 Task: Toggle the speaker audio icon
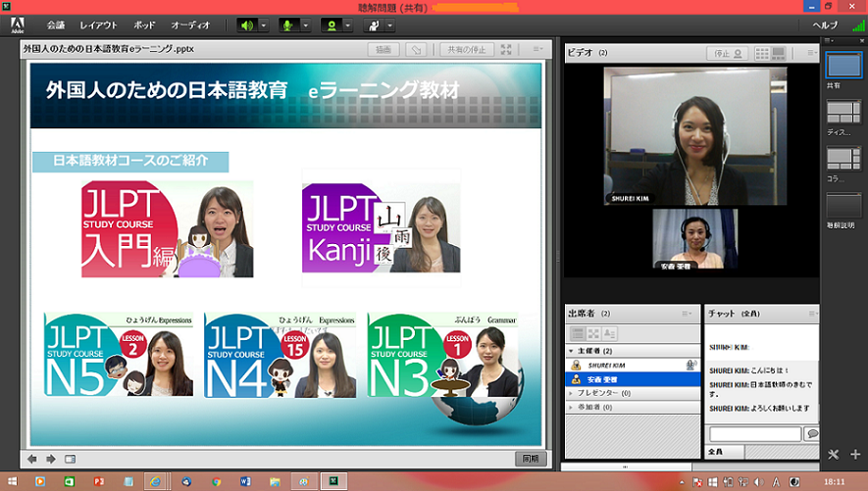click(245, 25)
